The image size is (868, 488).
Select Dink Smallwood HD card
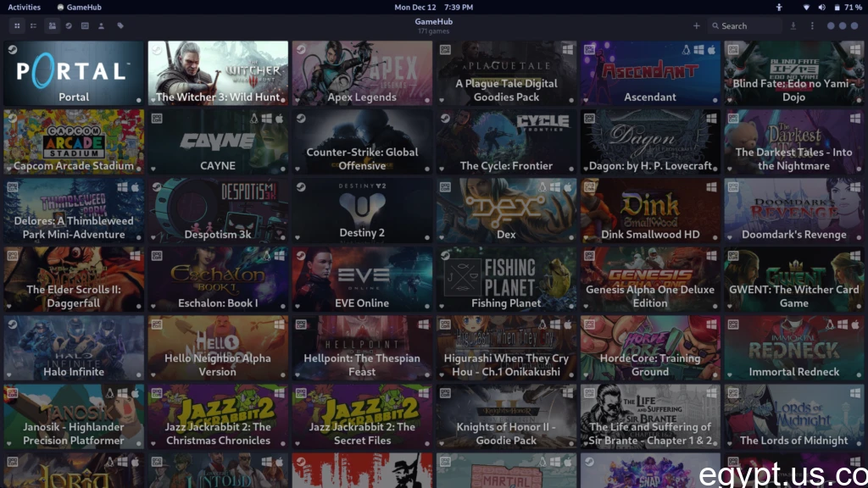tap(650, 210)
